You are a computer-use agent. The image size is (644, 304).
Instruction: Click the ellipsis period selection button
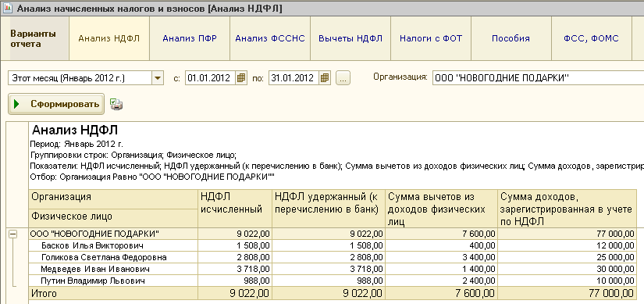[343, 77]
